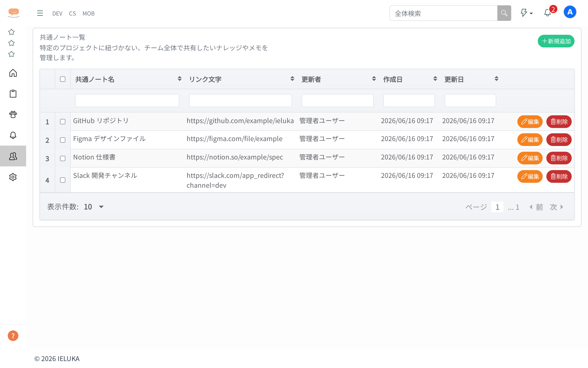This screenshot has height=368, width=588.
Task: Open the settings gear icon in sidebar
Action: click(13, 177)
